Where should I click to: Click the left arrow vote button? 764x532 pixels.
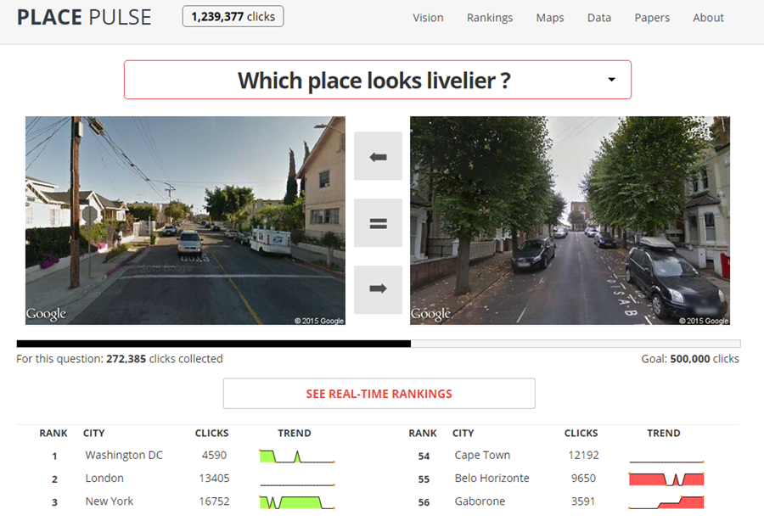pyautogui.click(x=378, y=156)
